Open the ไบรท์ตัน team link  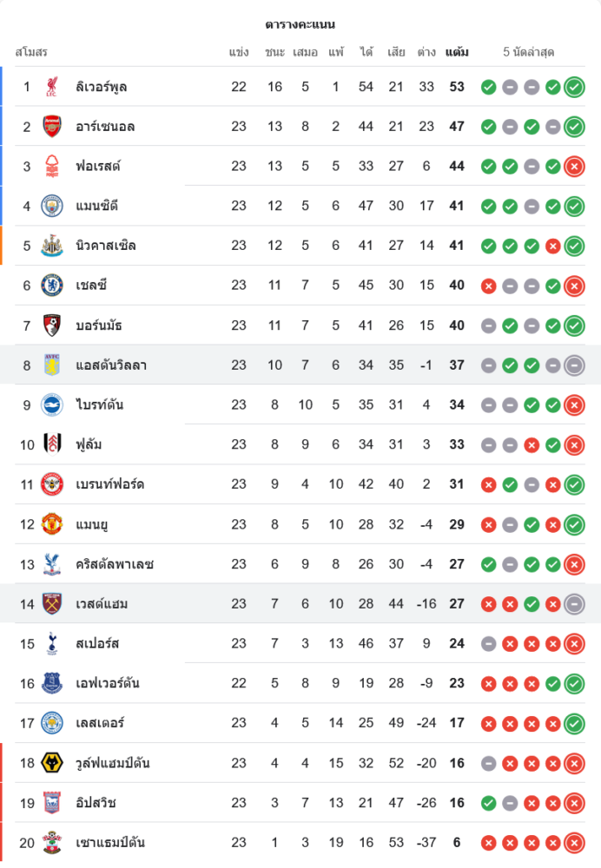tap(99, 404)
